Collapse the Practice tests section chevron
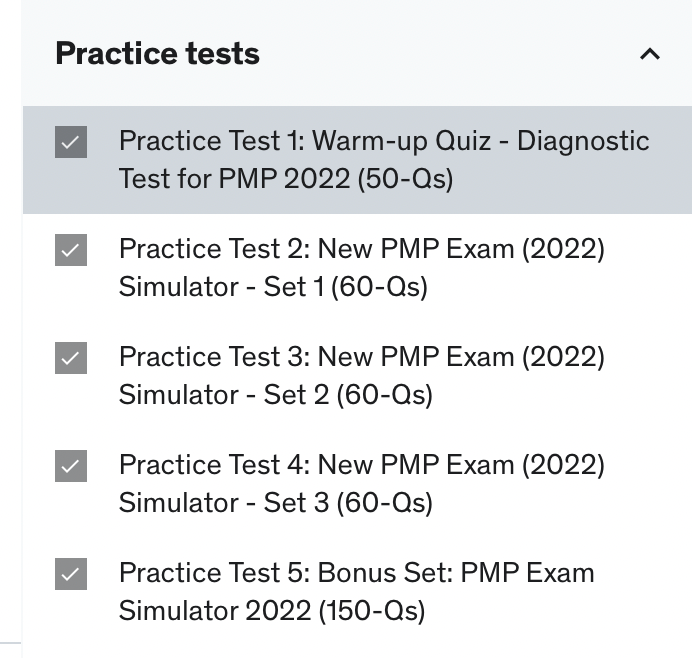692x658 pixels. tap(650, 54)
